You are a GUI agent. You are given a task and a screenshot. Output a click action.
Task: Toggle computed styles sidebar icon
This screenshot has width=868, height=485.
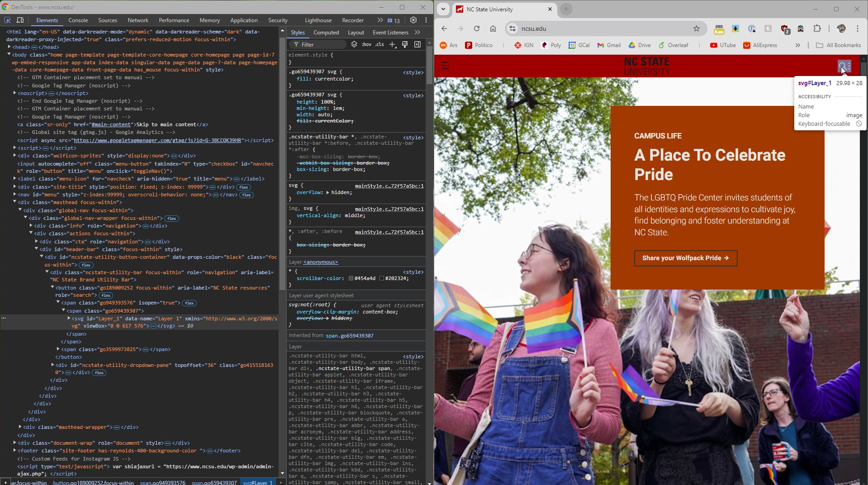coord(417,44)
